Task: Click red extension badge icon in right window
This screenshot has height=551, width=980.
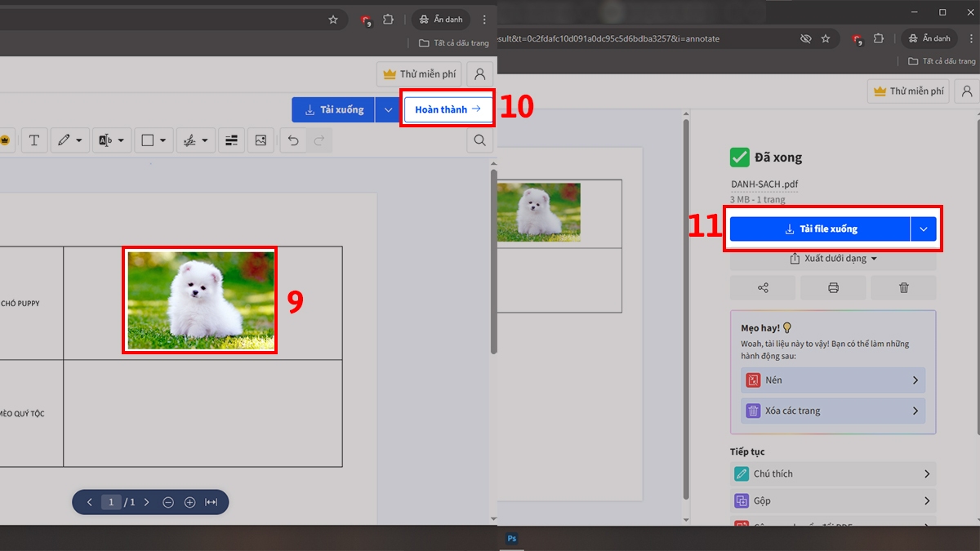Action: coord(857,38)
